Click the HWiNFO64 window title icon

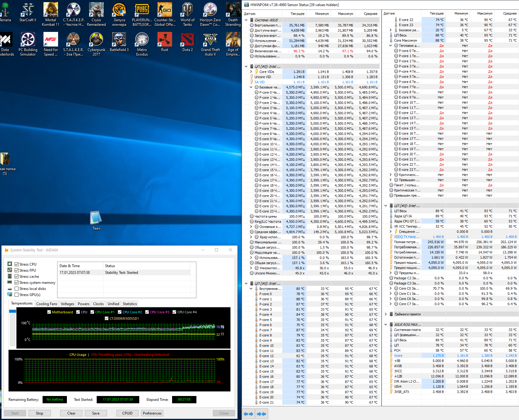click(x=246, y=5)
